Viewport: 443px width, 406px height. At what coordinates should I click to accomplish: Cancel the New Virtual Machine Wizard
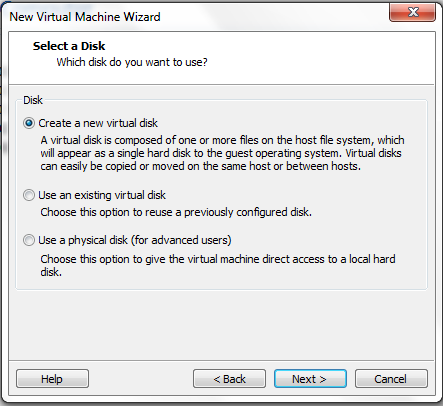click(x=391, y=379)
